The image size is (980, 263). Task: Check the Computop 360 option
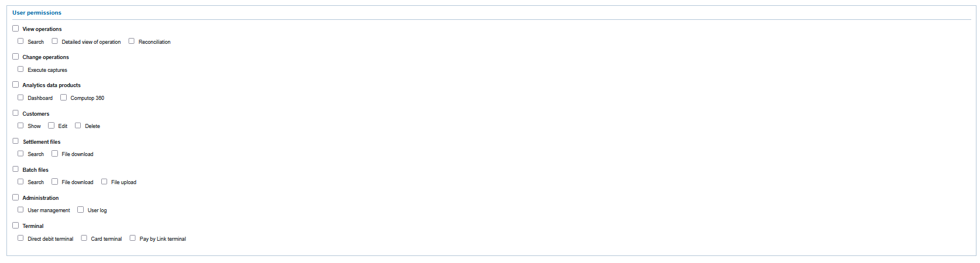tap(64, 97)
